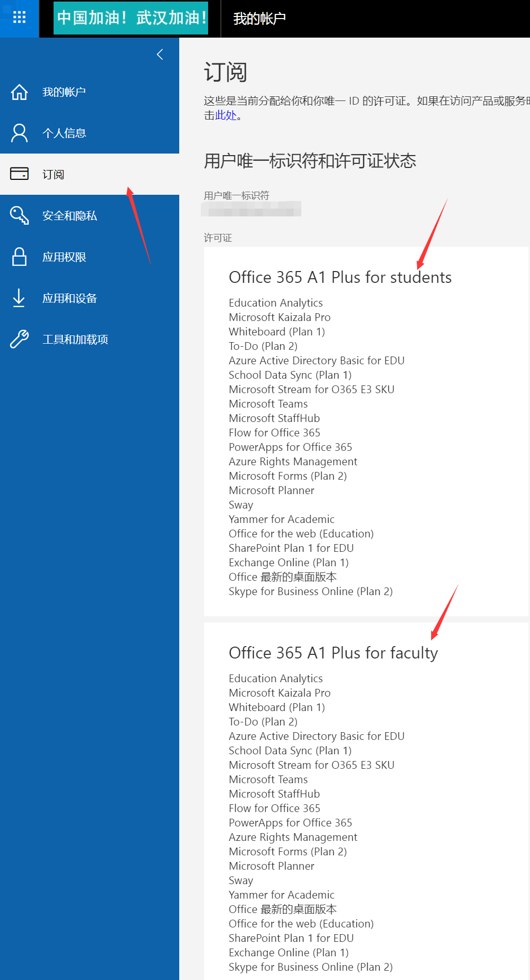
Task: Select 订阅 in the sidebar menu
Action: click(x=90, y=174)
